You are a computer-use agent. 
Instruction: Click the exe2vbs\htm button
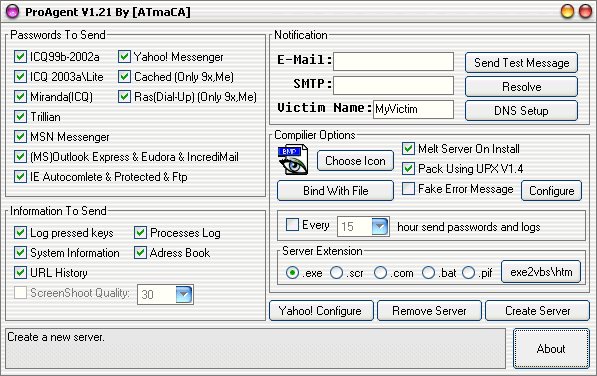[541, 272]
